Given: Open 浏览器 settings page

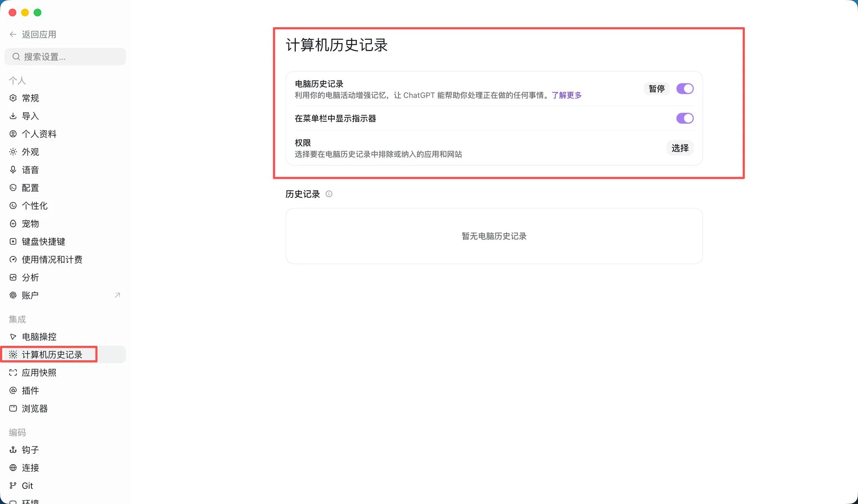Looking at the screenshot, I should (x=65, y=408).
